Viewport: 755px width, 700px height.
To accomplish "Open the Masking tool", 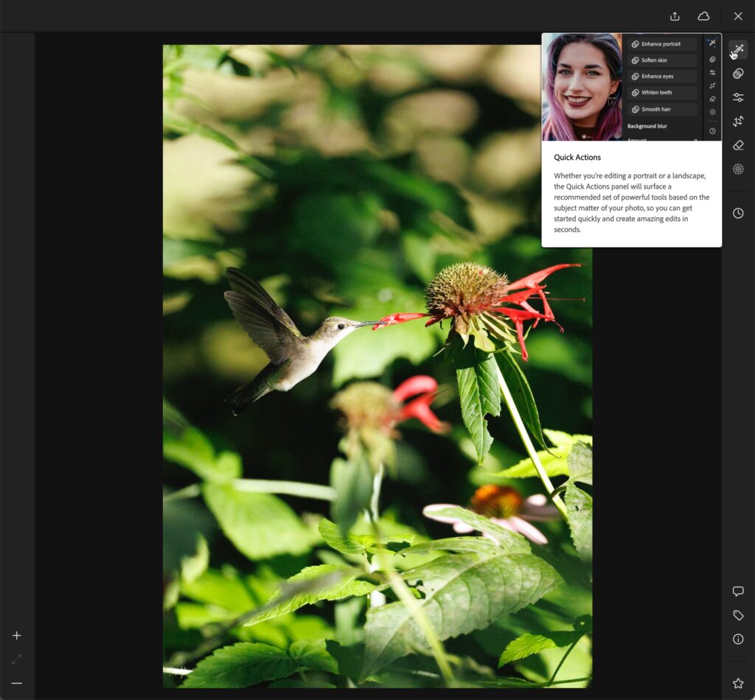I will 738,169.
